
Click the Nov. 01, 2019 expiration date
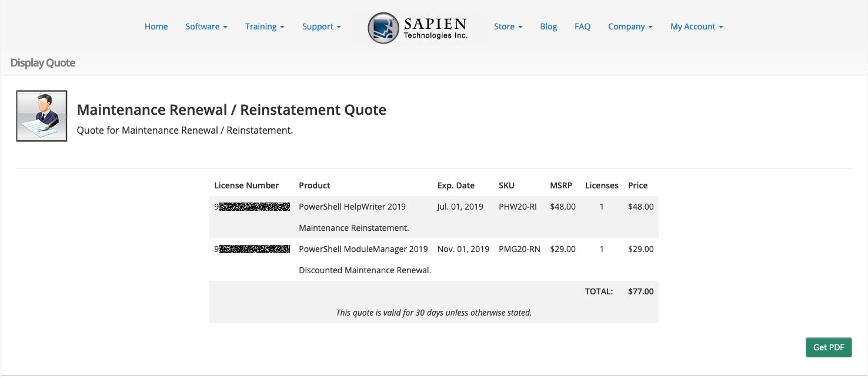click(463, 249)
